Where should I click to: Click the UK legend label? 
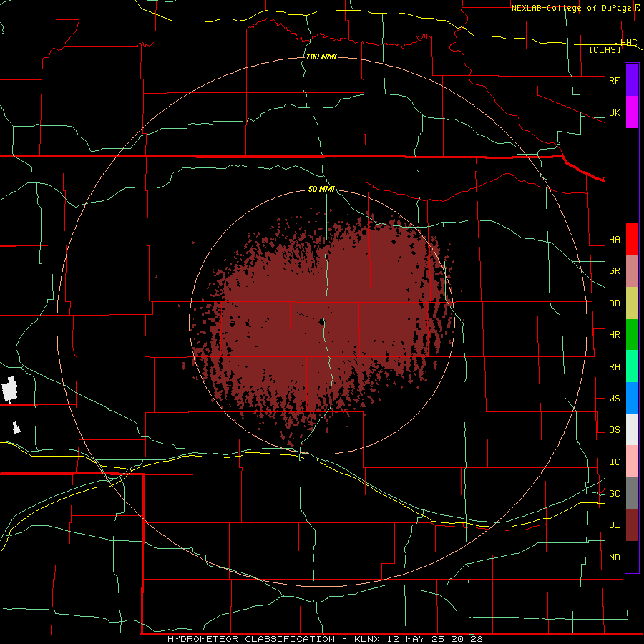tap(614, 112)
